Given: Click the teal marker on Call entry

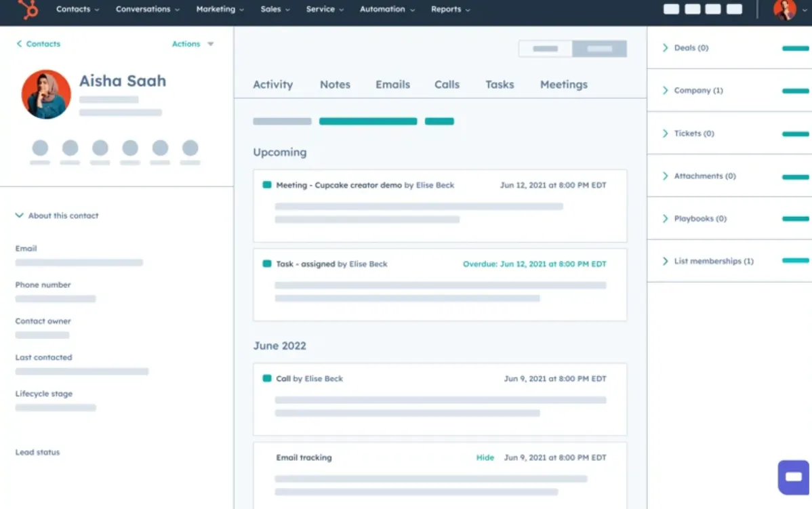Looking at the screenshot, I should pyautogui.click(x=266, y=378).
